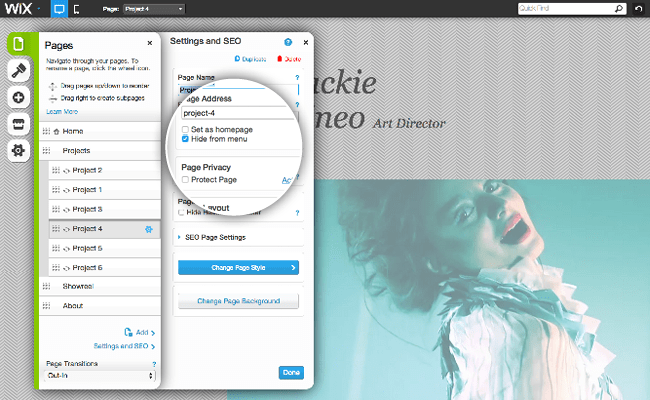The image size is (650, 400).
Task: Open the Out-In transitions dropdown
Action: [x=99, y=376]
